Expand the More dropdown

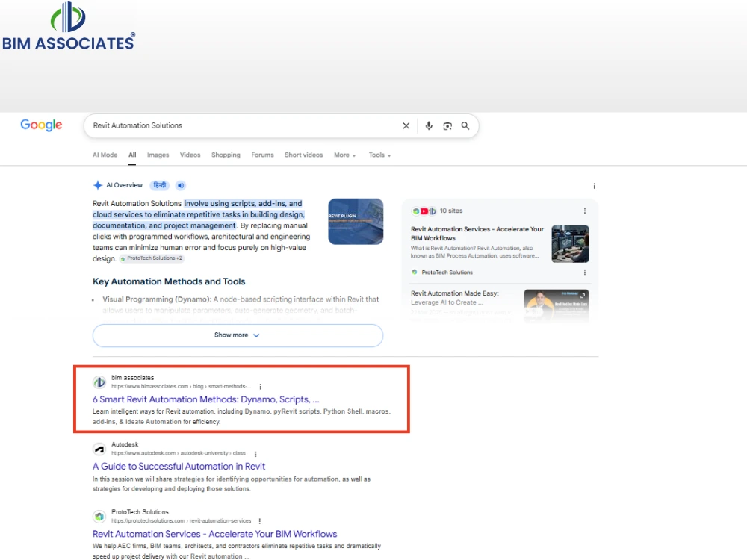pyautogui.click(x=345, y=155)
